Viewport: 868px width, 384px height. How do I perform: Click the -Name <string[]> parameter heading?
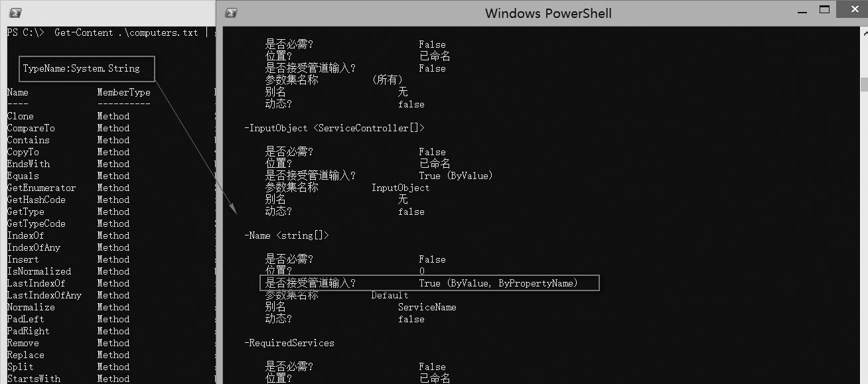click(x=286, y=235)
